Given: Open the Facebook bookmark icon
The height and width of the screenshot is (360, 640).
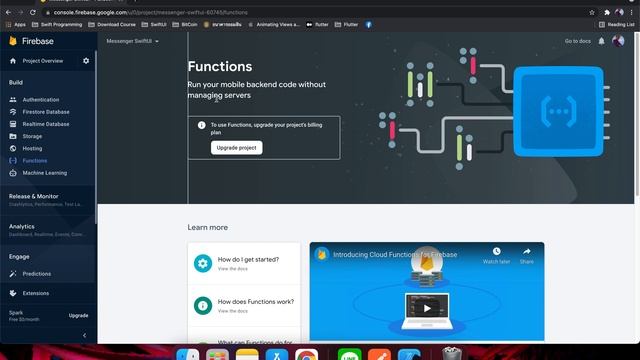Looking at the screenshot, I should [368, 24].
